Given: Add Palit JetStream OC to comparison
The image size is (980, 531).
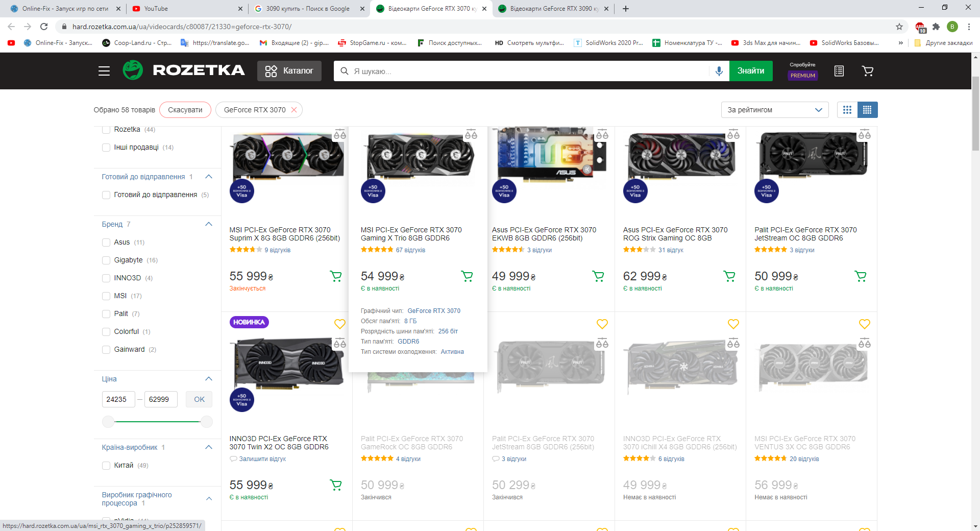Looking at the screenshot, I should [x=865, y=135].
